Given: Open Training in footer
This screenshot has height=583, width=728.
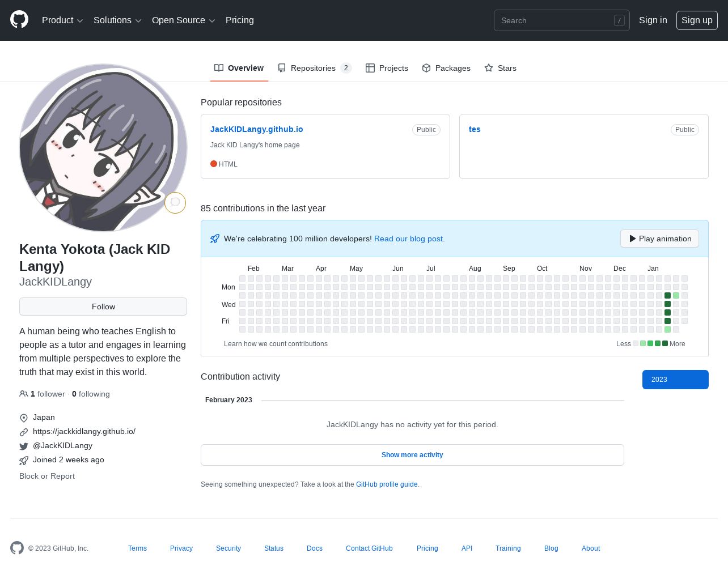Looking at the screenshot, I should (x=508, y=548).
